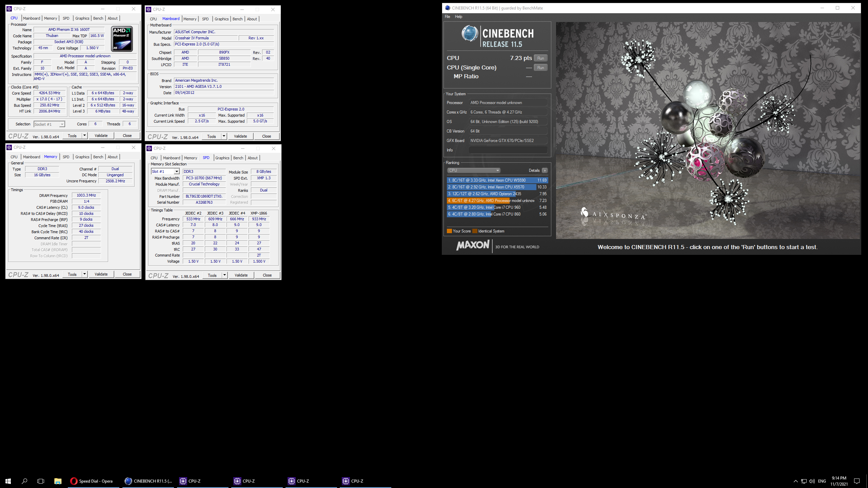868x488 pixels.
Task: Expand the ranking Details arrow button
Action: pyautogui.click(x=545, y=170)
